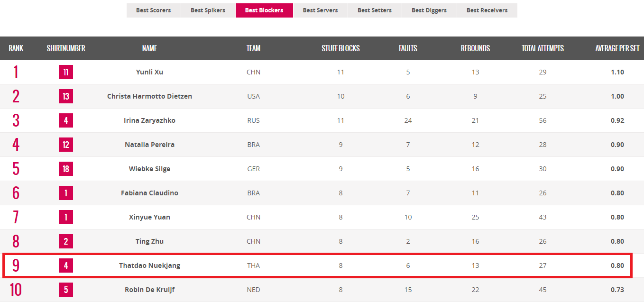Click shirt number 12 badge
This screenshot has width=644, height=302.
coord(66,145)
